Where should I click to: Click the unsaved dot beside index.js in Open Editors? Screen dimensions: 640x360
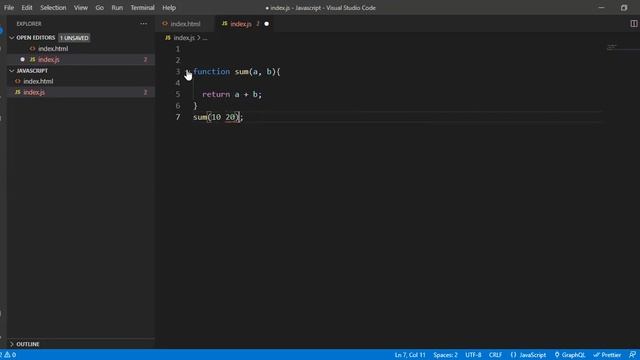(x=22, y=60)
